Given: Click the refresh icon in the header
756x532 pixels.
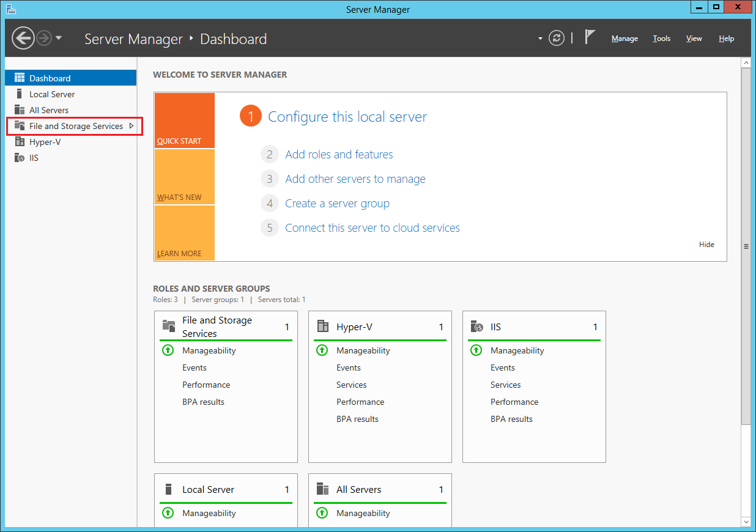Looking at the screenshot, I should (556, 38).
